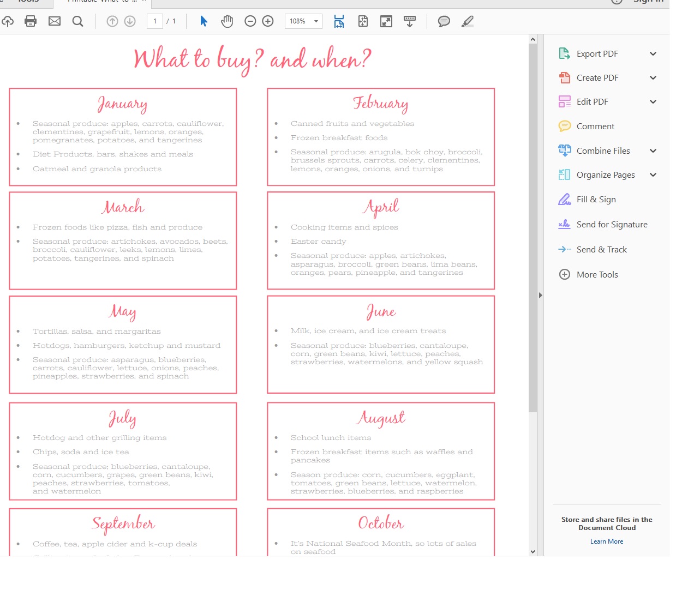Click "Chips, soda and ice tea" text

tap(81, 452)
